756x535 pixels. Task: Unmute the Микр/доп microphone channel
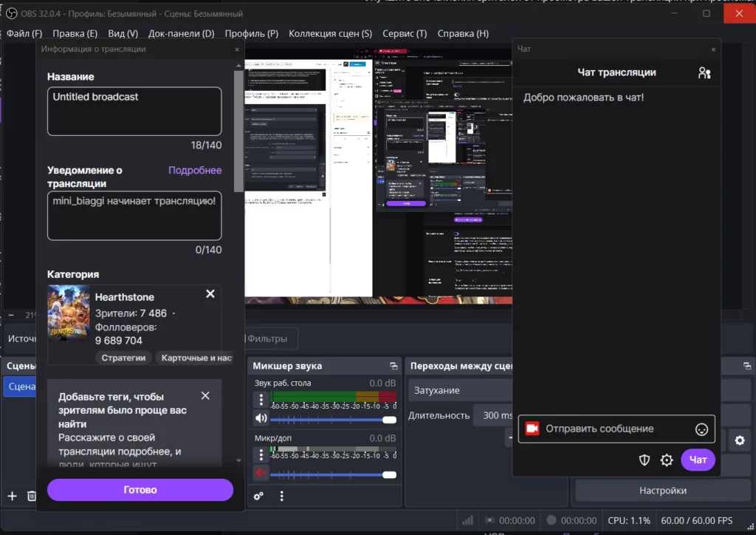coord(261,473)
